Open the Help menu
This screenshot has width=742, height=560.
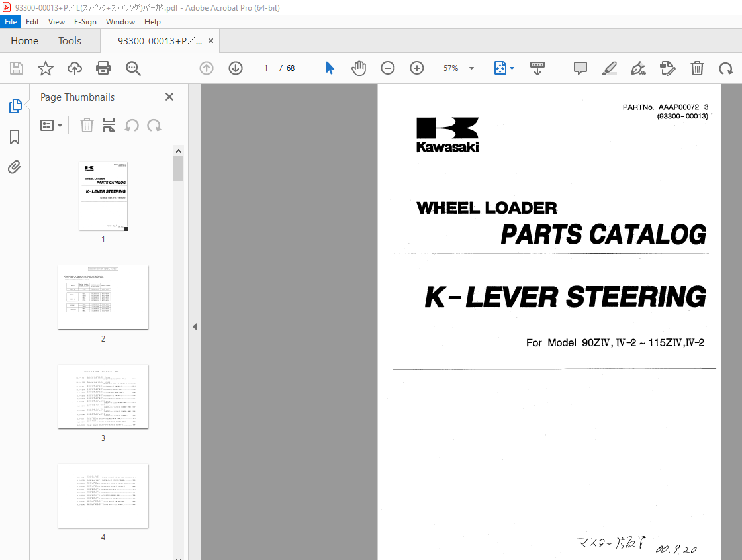152,22
